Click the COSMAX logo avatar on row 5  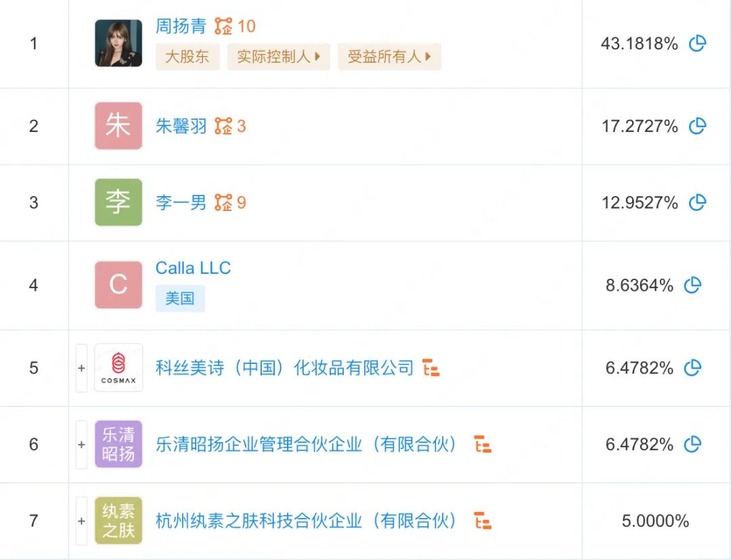coord(118,368)
